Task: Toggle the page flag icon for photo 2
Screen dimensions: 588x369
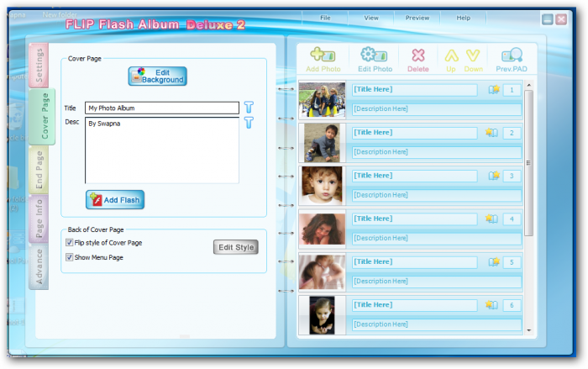Action: (491, 133)
